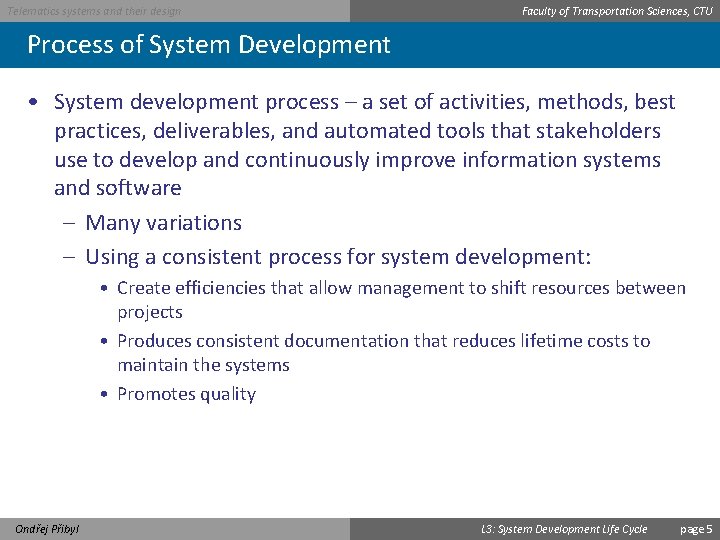Click the 'System development process' definition paragraph
Screen dimensions: 720x540
pyautogui.click(x=365, y=145)
